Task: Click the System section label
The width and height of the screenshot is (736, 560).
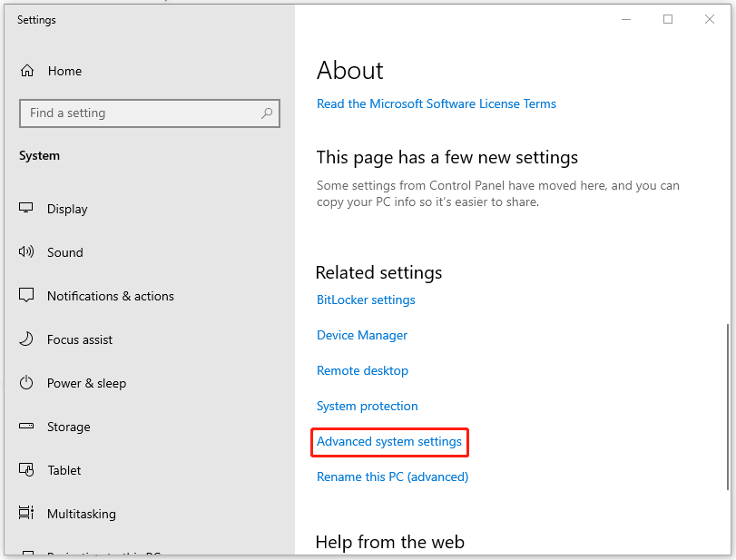Action: [x=39, y=156]
